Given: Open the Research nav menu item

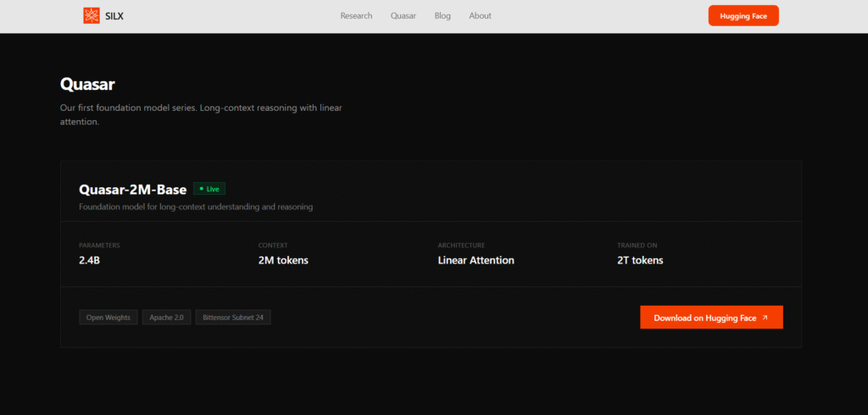Looking at the screenshot, I should (x=356, y=16).
